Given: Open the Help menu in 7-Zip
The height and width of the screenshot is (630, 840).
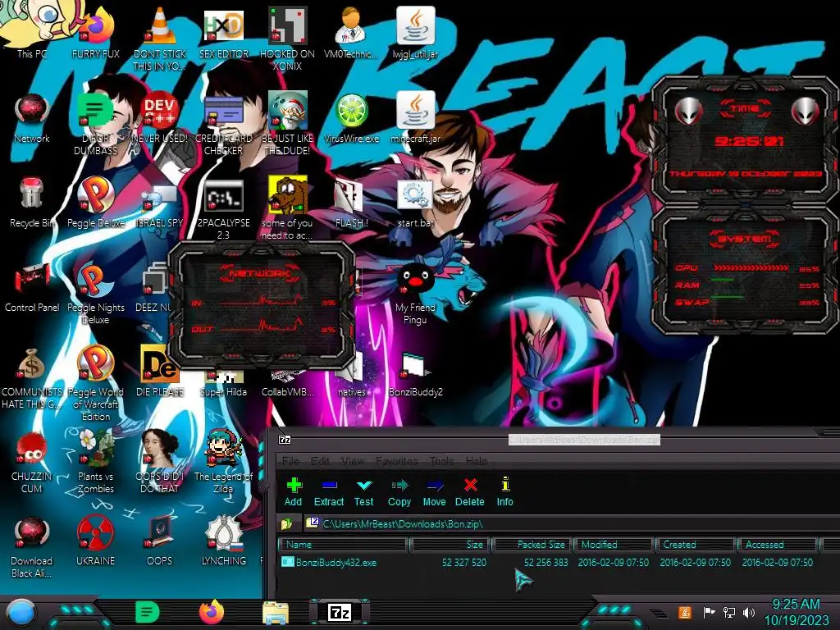Looking at the screenshot, I should pos(477,461).
